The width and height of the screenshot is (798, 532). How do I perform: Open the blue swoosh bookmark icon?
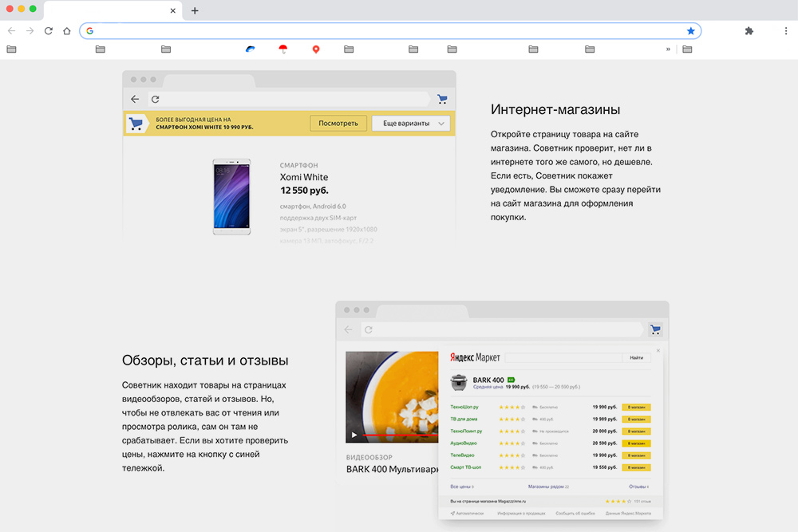pos(250,49)
